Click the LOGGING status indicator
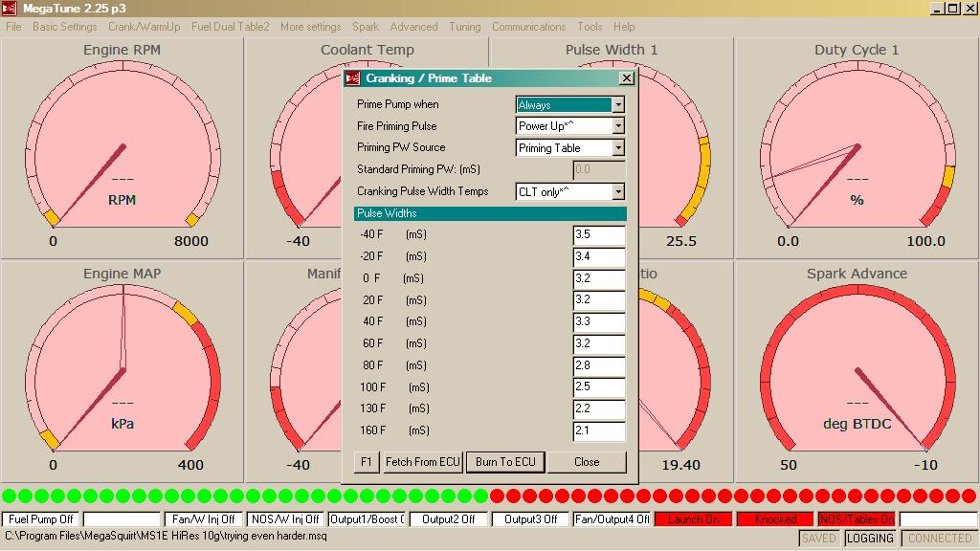Screen dimensions: 980x551 (x=870, y=538)
